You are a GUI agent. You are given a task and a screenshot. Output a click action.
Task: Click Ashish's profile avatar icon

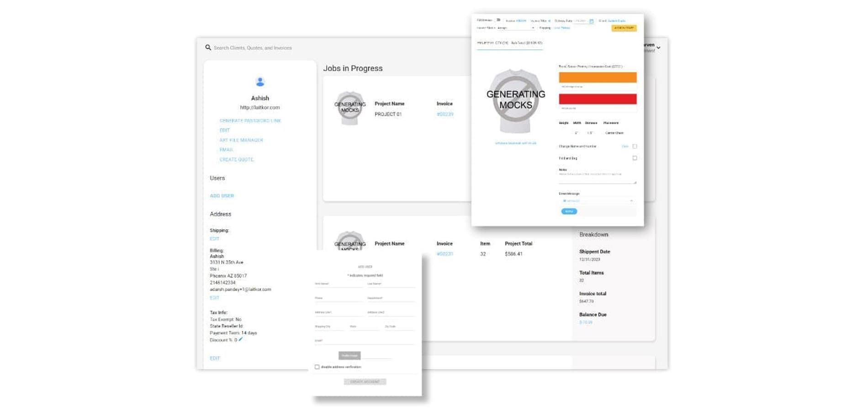[260, 82]
